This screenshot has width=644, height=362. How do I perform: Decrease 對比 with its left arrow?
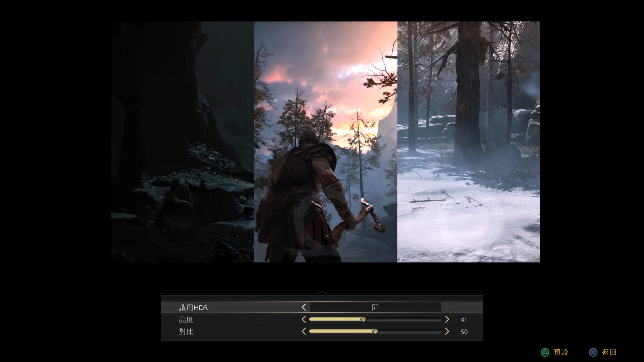pyautogui.click(x=304, y=331)
